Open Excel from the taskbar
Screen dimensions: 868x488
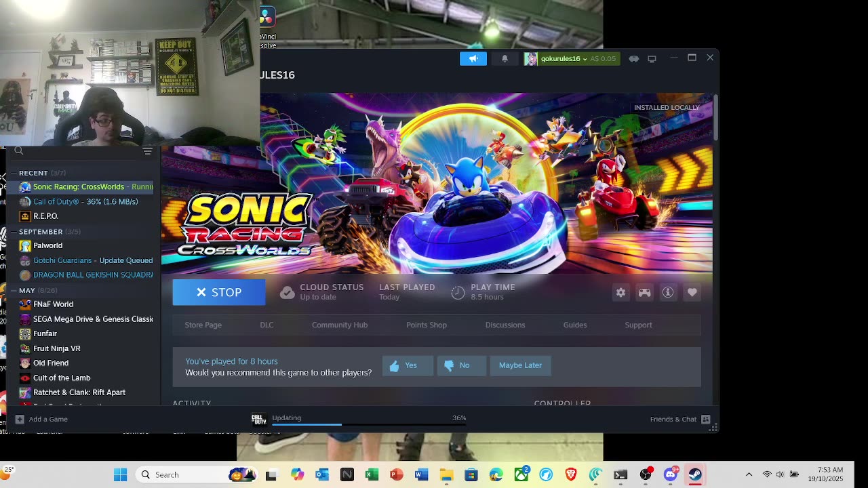pyautogui.click(x=372, y=474)
